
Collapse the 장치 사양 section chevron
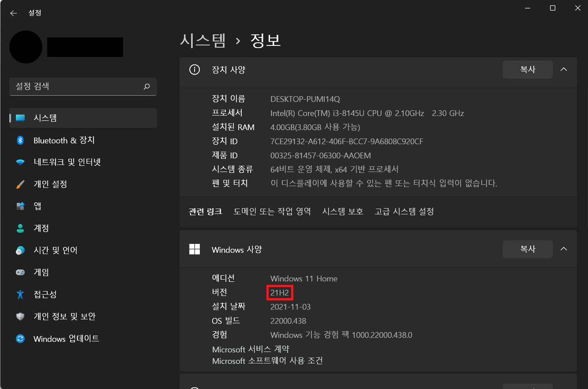point(564,70)
